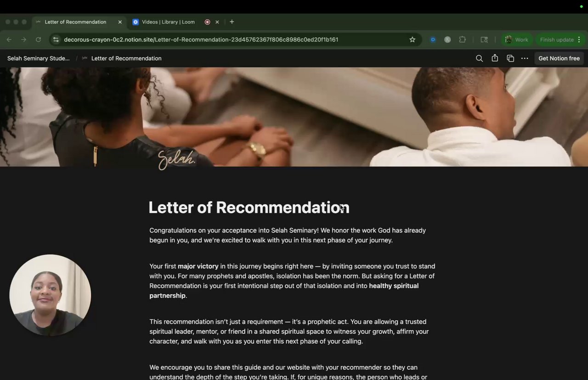Open the Notion three-dot more menu
This screenshot has height=380, width=588.
tap(525, 58)
